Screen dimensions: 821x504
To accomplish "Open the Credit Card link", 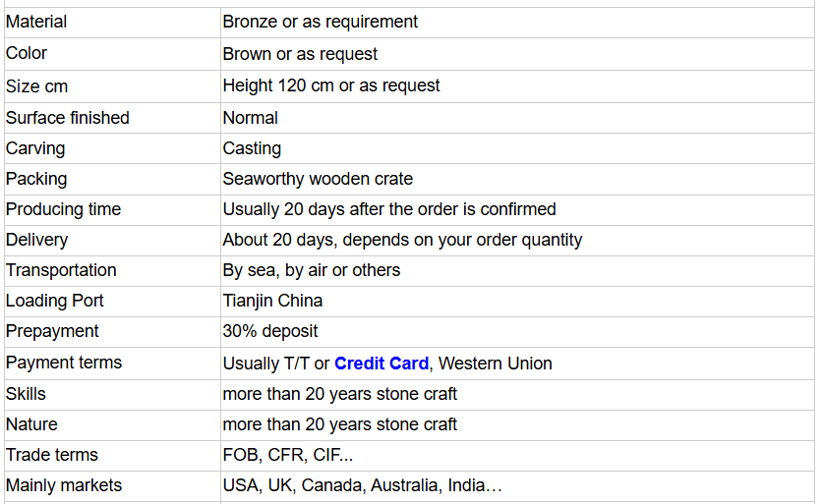I will tap(381, 364).
